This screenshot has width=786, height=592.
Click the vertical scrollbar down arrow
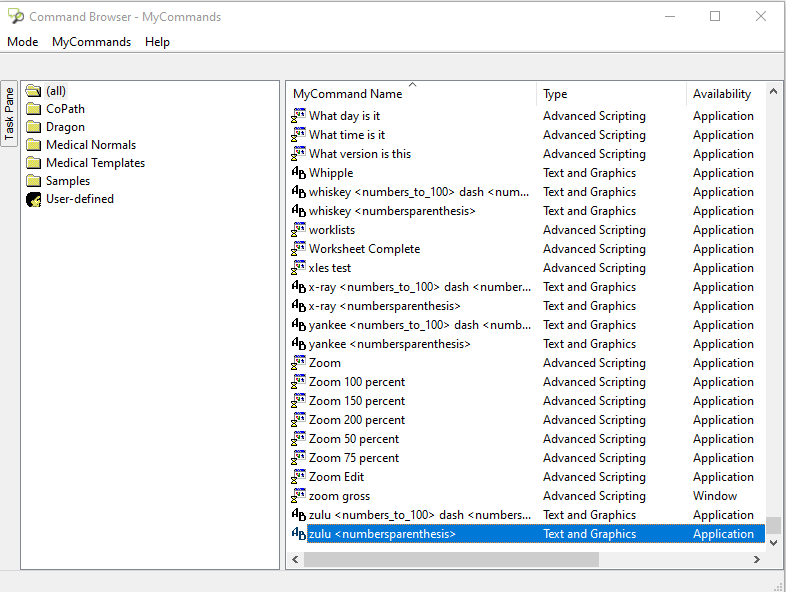click(773, 543)
